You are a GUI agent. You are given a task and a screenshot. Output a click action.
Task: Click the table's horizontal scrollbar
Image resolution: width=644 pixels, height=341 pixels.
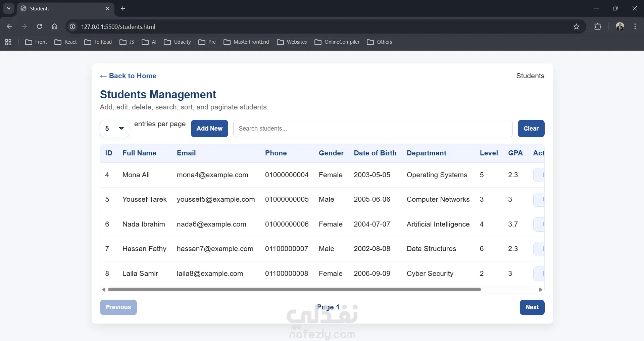294,289
